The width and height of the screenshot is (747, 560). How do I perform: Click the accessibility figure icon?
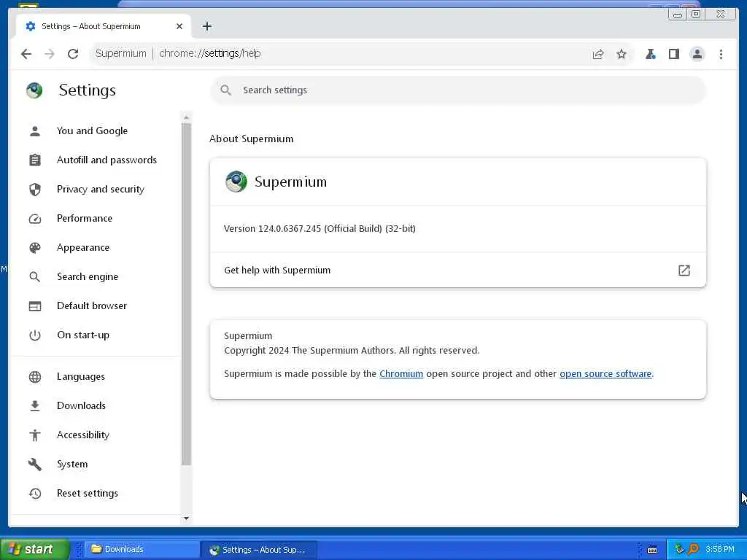(x=35, y=435)
